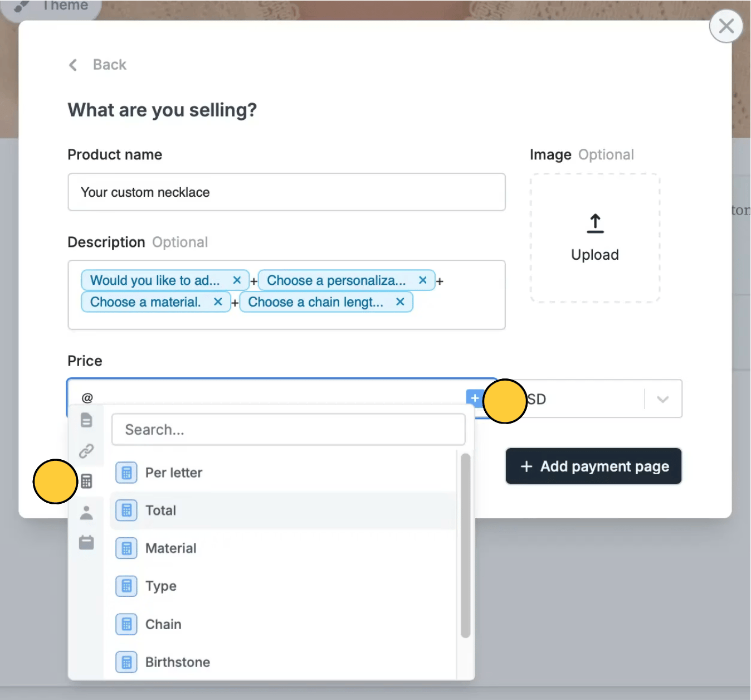Delete the 'Choose a material.' tag
Viewport: 751px width, 700px height.
(x=218, y=302)
